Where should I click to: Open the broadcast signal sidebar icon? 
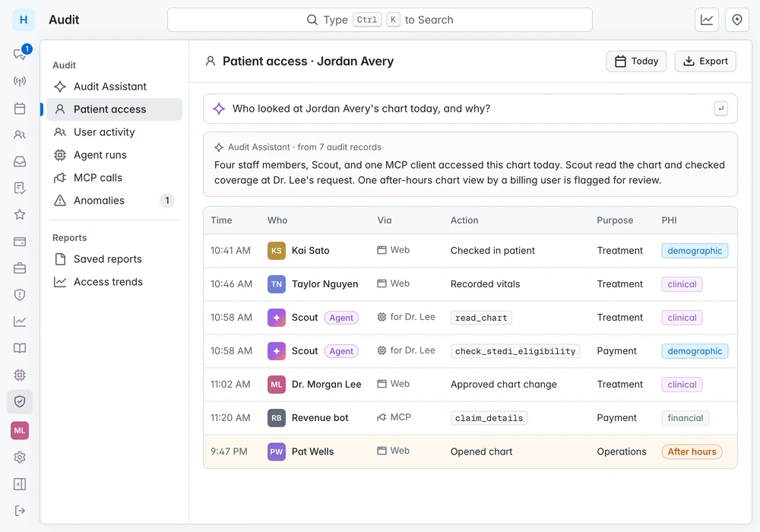tap(20, 81)
